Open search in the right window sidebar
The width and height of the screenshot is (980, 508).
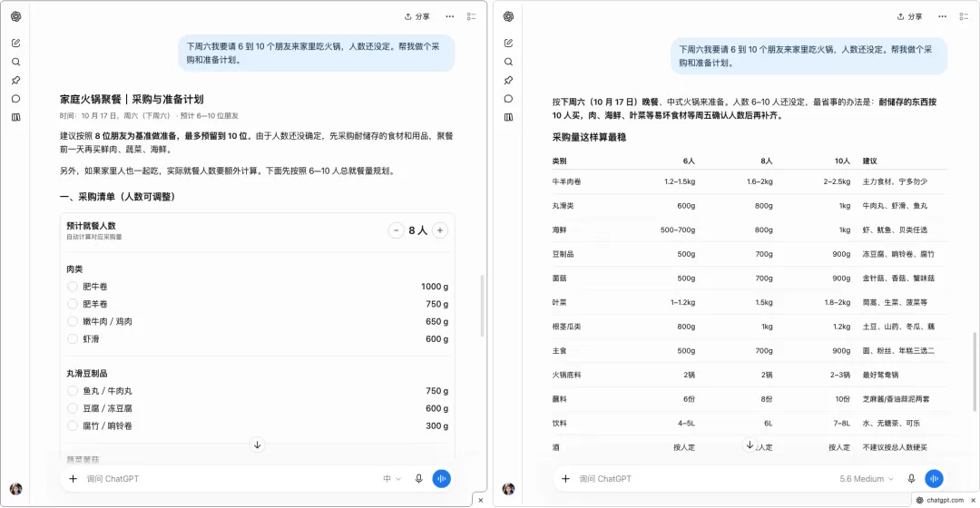(509, 62)
